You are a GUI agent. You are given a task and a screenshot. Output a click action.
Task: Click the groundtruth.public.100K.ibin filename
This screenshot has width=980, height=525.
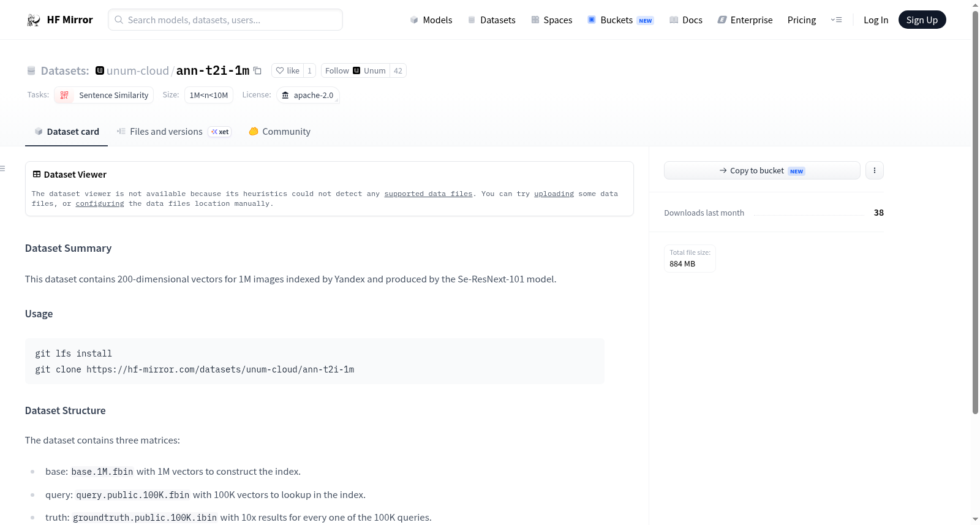click(145, 518)
